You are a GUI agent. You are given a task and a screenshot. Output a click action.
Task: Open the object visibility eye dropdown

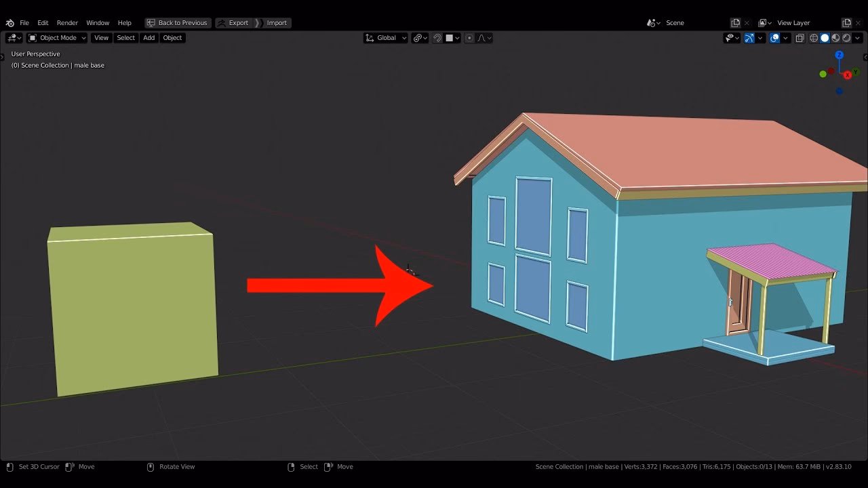coord(732,38)
